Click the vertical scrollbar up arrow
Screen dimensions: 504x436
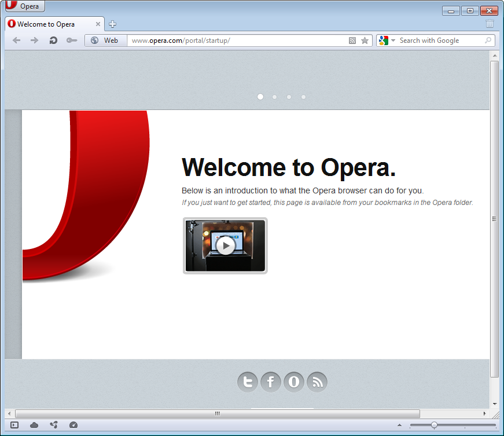[x=495, y=56]
